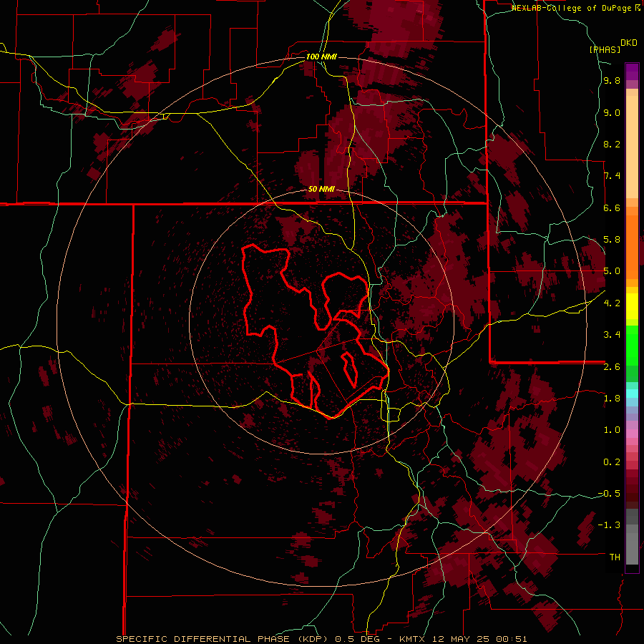Pick the bright green band on the color bar
The height and width of the screenshot is (644, 644).
pos(632,345)
